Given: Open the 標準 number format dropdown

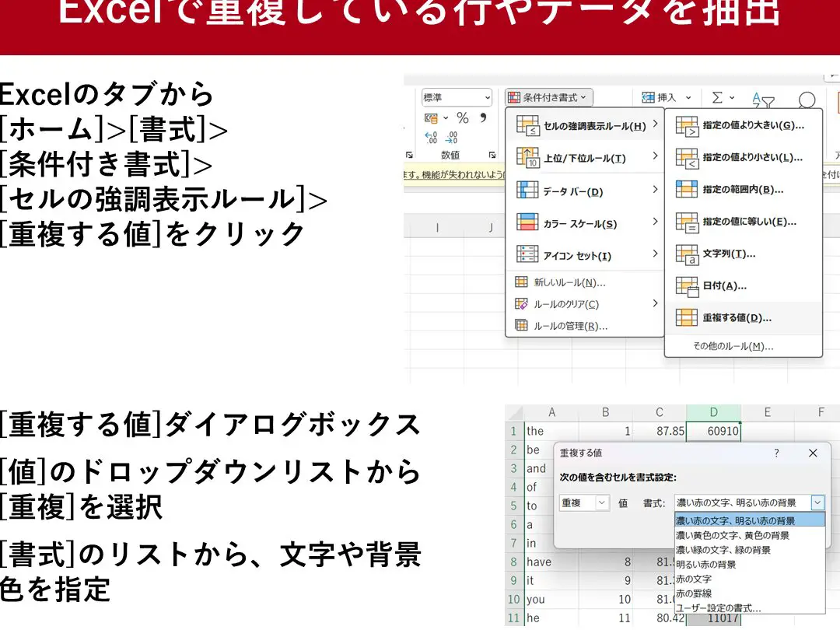Looking at the screenshot, I should (x=487, y=98).
